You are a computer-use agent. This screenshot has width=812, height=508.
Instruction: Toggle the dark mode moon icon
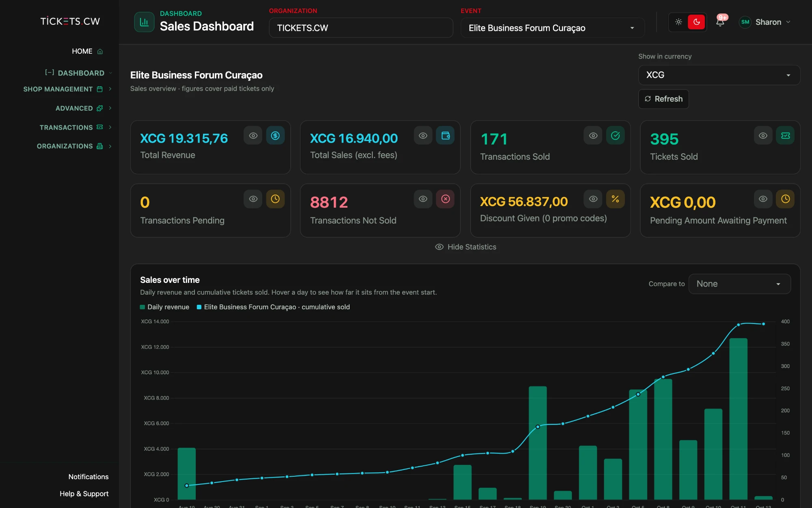696,22
